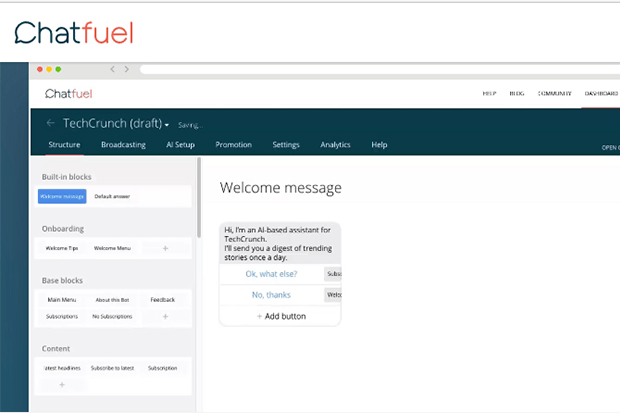Image resolution: width=620 pixels, height=413 pixels.
Task: Click the 'Base blocks' group label
Action: click(x=62, y=280)
